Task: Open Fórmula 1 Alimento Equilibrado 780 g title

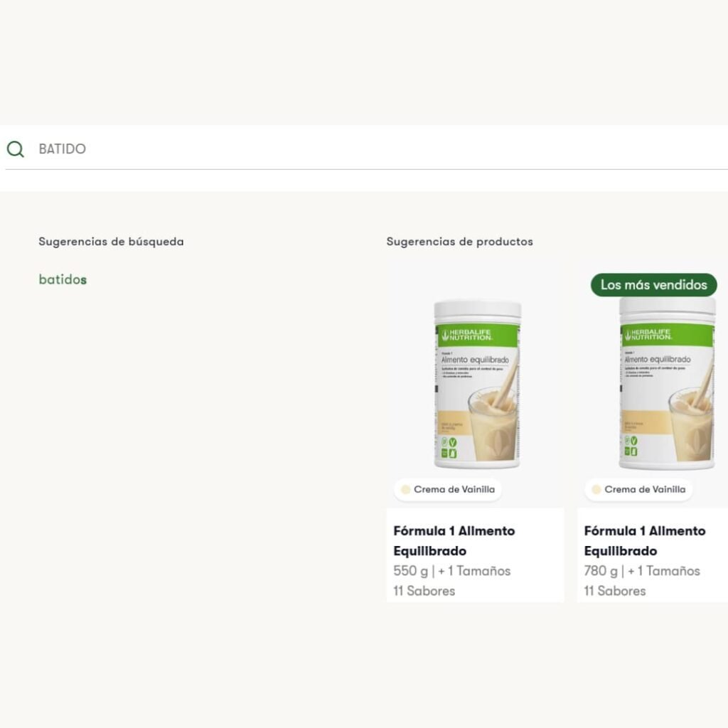Action: point(645,540)
